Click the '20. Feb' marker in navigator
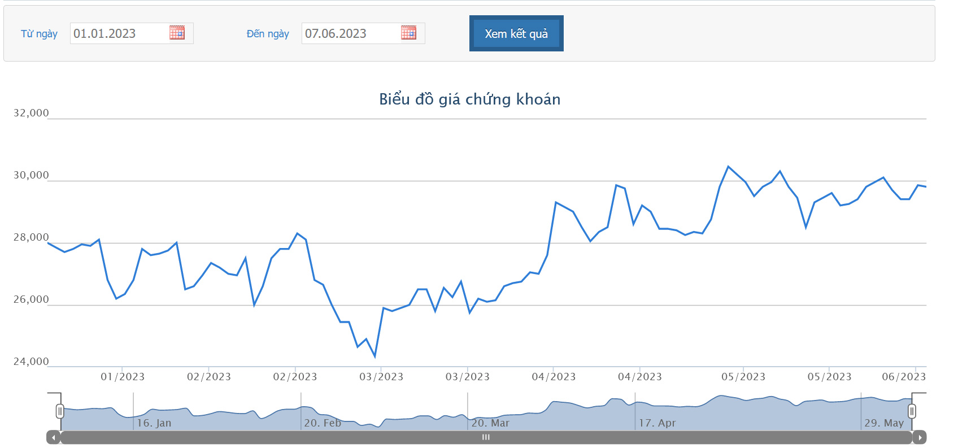The image size is (980, 448). 323,423
